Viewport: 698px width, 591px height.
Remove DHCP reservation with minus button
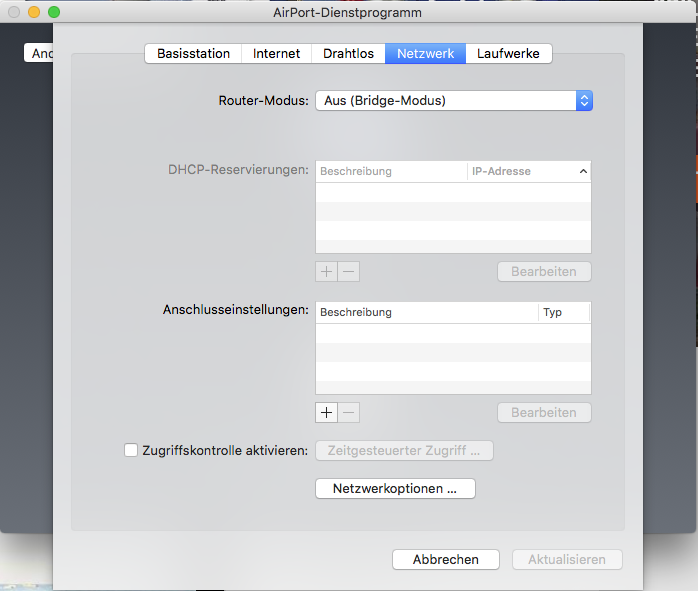349,271
